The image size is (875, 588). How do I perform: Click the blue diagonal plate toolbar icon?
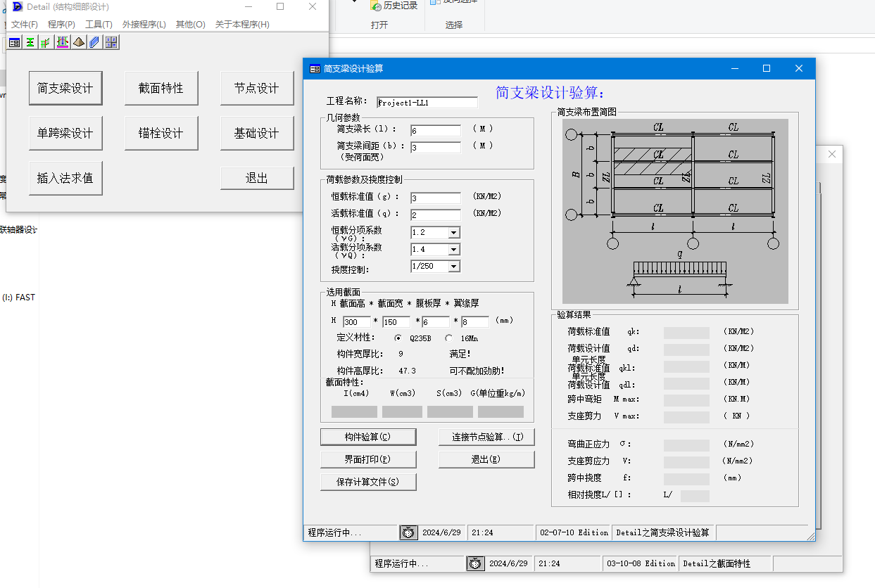(94, 42)
